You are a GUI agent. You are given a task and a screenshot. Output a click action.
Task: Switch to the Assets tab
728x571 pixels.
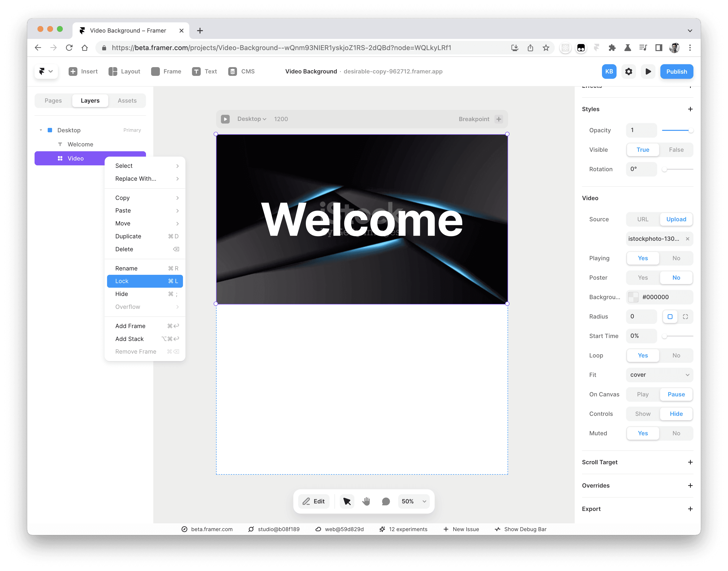point(127,101)
